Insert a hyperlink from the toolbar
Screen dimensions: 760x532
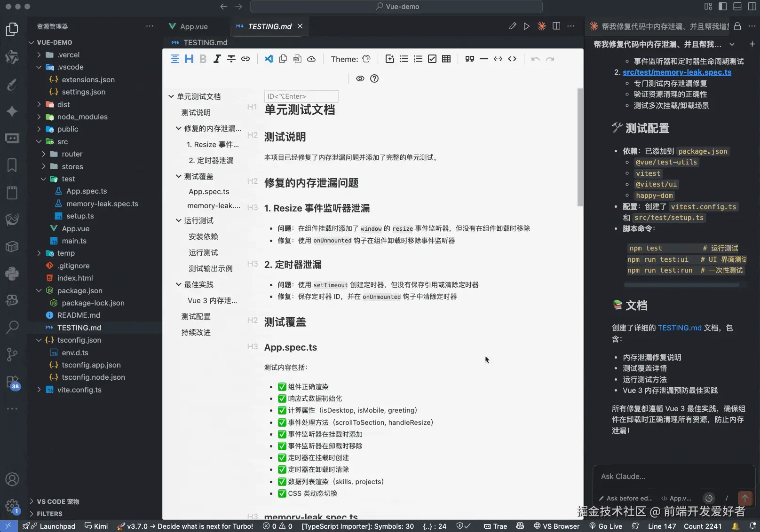(245, 59)
